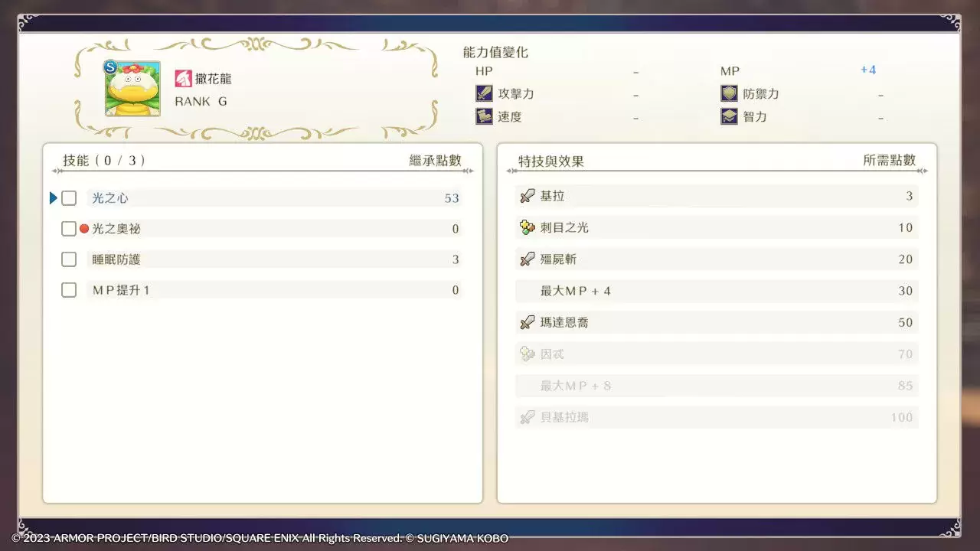Click the 殭屍斬 ability row
This screenshot has width=980, height=551.
coord(717,259)
